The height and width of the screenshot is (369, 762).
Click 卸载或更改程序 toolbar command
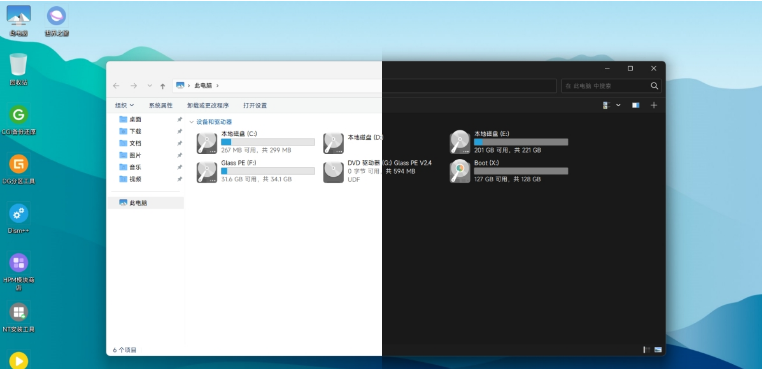pyautogui.click(x=208, y=105)
